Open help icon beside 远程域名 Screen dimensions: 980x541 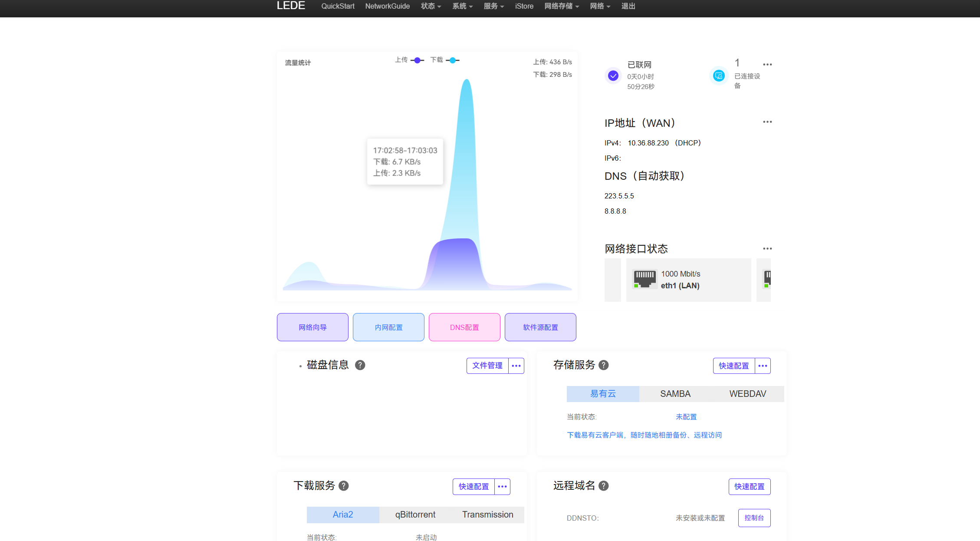tap(603, 486)
